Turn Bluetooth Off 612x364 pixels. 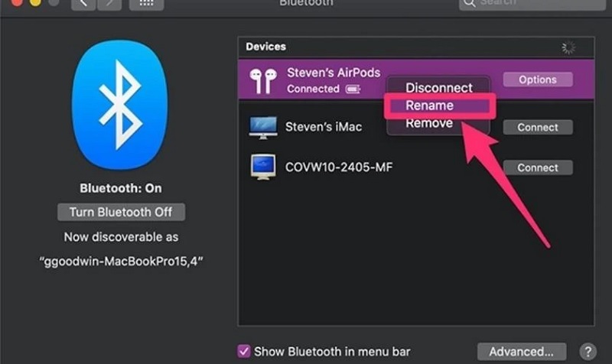pos(121,212)
